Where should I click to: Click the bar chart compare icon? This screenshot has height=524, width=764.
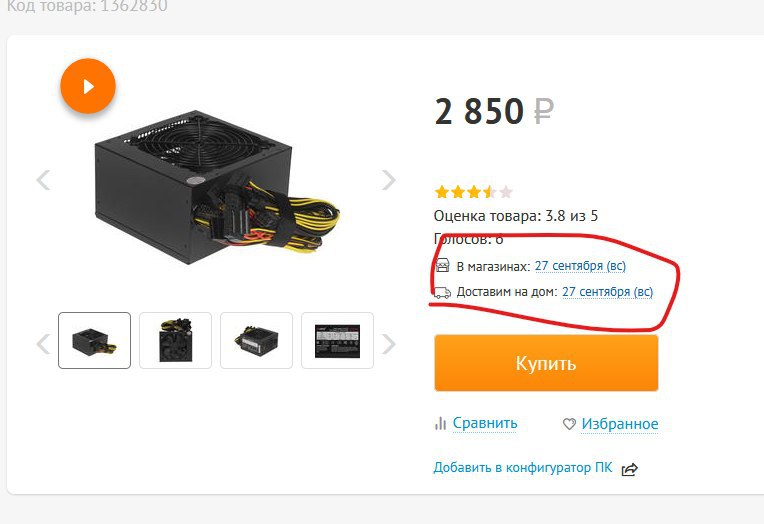pyautogui.click(x=440, y=423)
